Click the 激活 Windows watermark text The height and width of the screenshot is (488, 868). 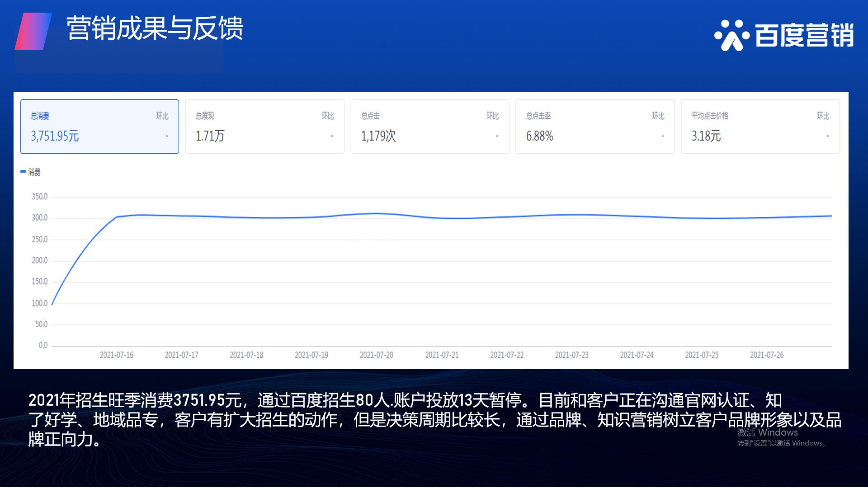click(767, 432)
